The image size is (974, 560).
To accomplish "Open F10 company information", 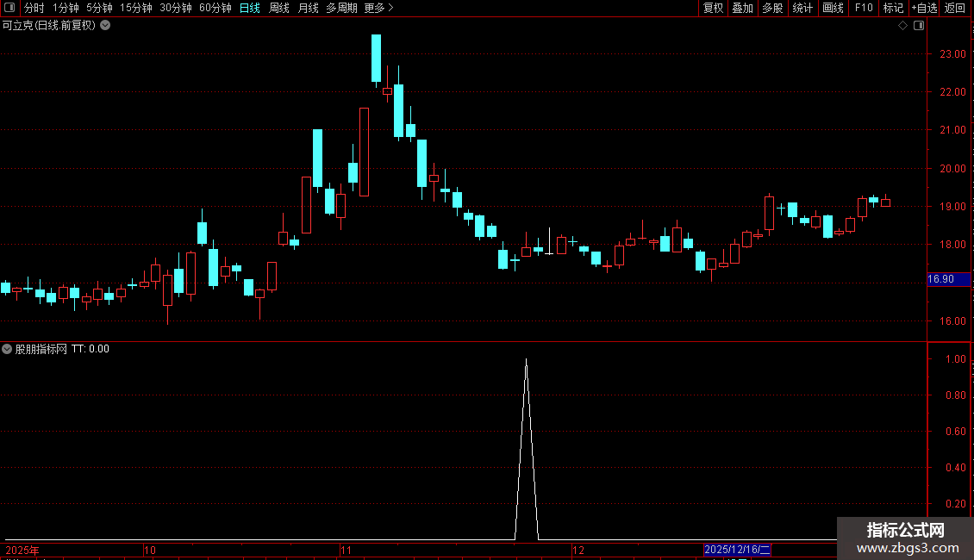I will point(864,8).
